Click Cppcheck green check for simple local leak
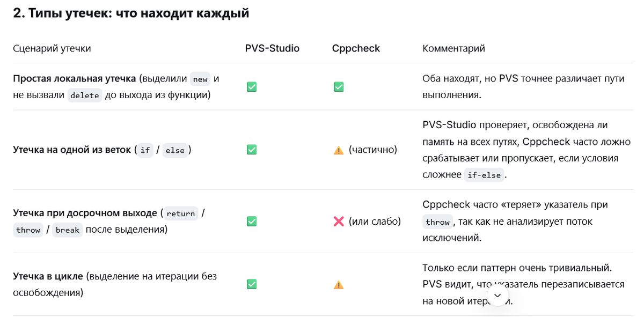This screenshot has height=317, width=644. [x=339, y=87]
